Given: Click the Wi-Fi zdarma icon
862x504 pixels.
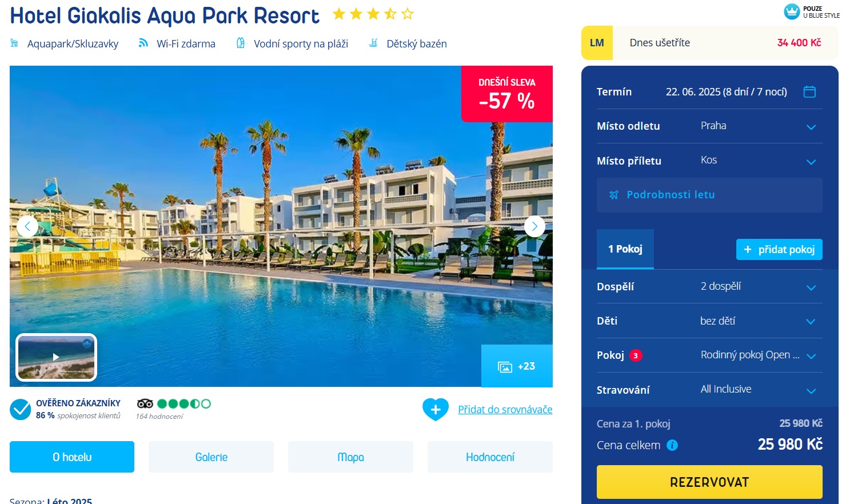Looking at the screenshot, I should coord(143,43).
